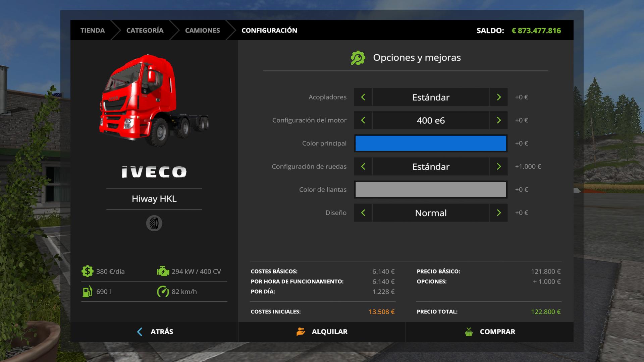The height and width of the screenshot is (362, 644).
Task: Click the wrench gear Opciones y mejoras icon
Action: coord(358,58)
